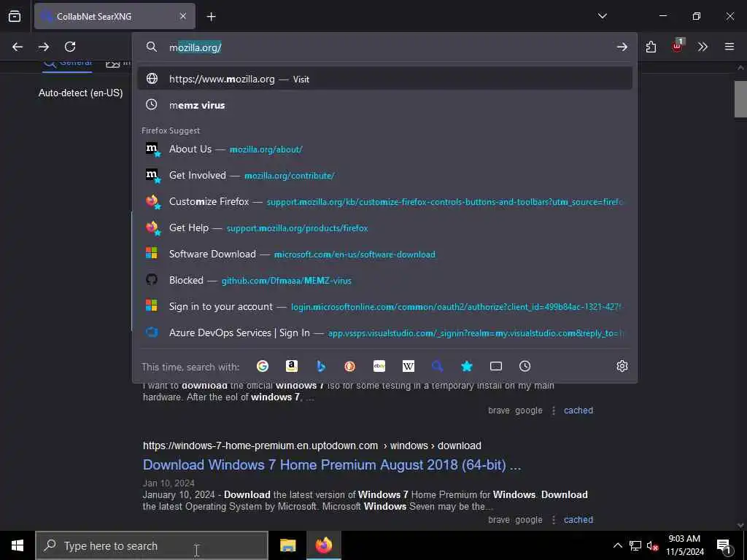Screen dimensions: 747x560
Task: Go forward to the next page
Action: tap(44, 47)
